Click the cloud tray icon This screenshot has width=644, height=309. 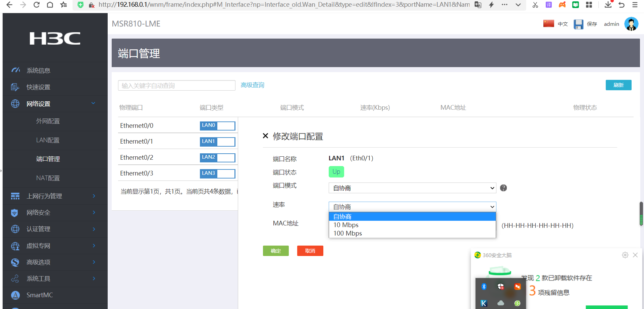click(x=501, y=303)
